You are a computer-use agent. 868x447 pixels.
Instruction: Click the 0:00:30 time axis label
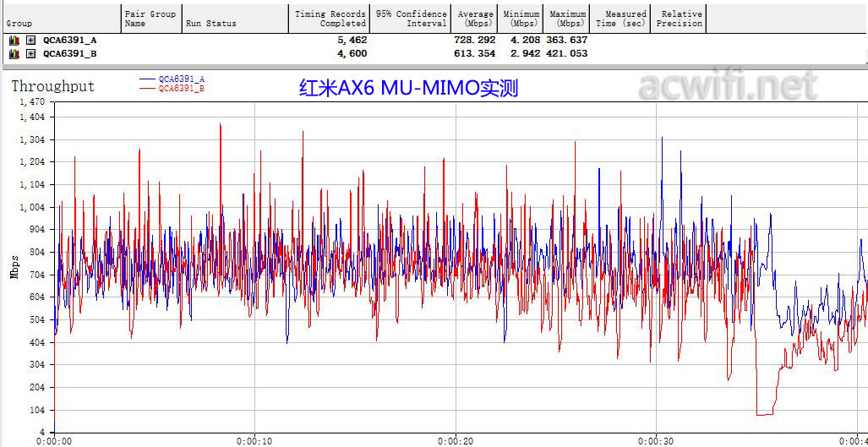tap(656, 441)
